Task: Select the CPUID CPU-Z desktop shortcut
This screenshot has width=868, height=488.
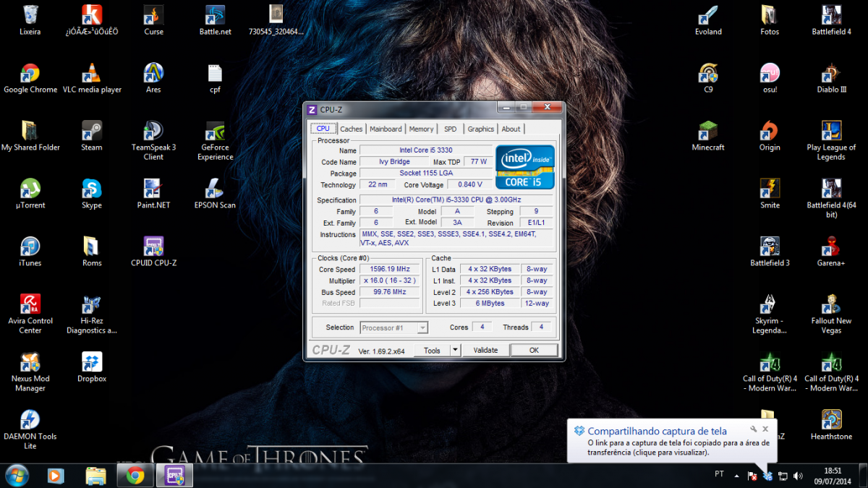Action: [x=153, y=251]
